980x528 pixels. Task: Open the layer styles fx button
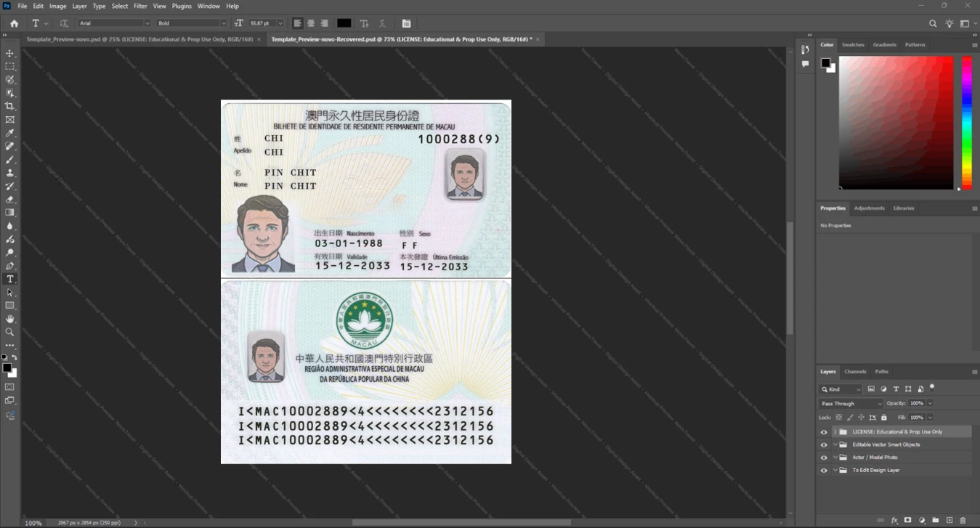[x=894, y=520]
